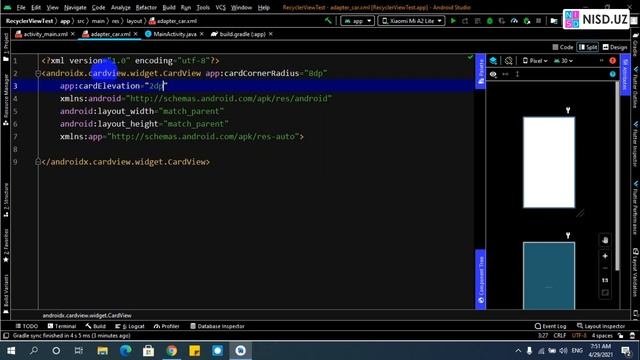Open the Device File Explorer folder icon
This screenshot has width=640, height=360.
pos(554,20)
